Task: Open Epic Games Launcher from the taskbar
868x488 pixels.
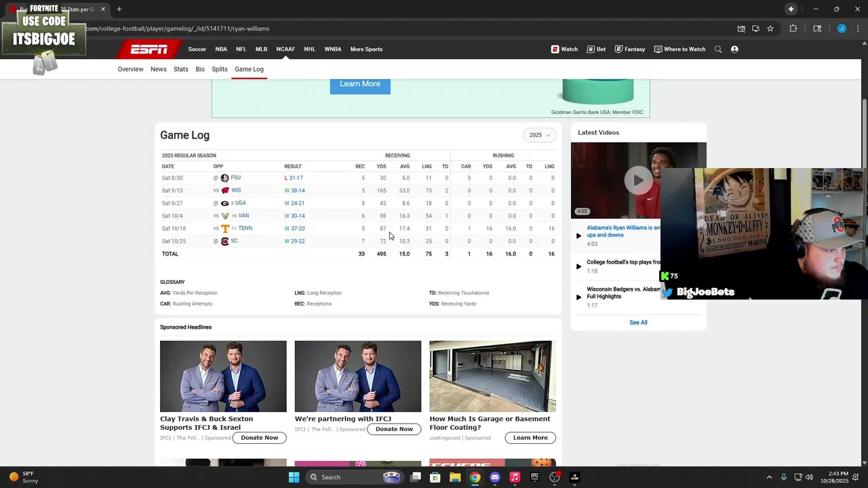Action: click(534, 477)
